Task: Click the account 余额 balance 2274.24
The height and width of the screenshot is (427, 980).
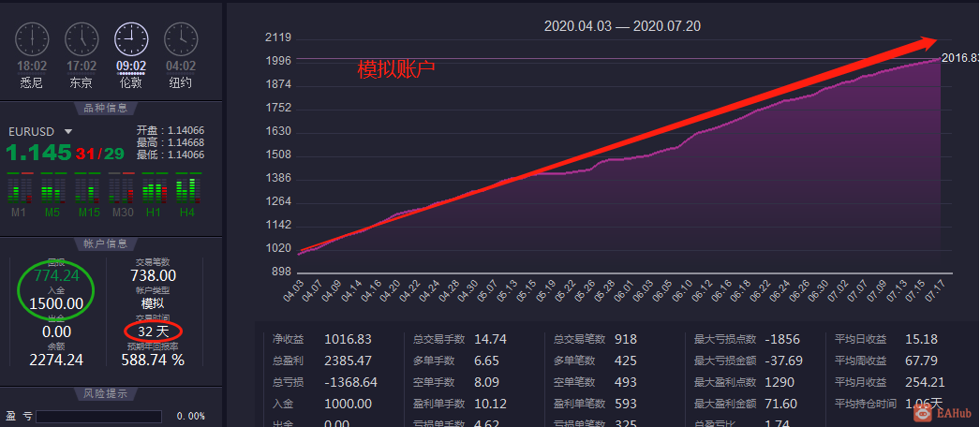Action: (x=56, y=361)
